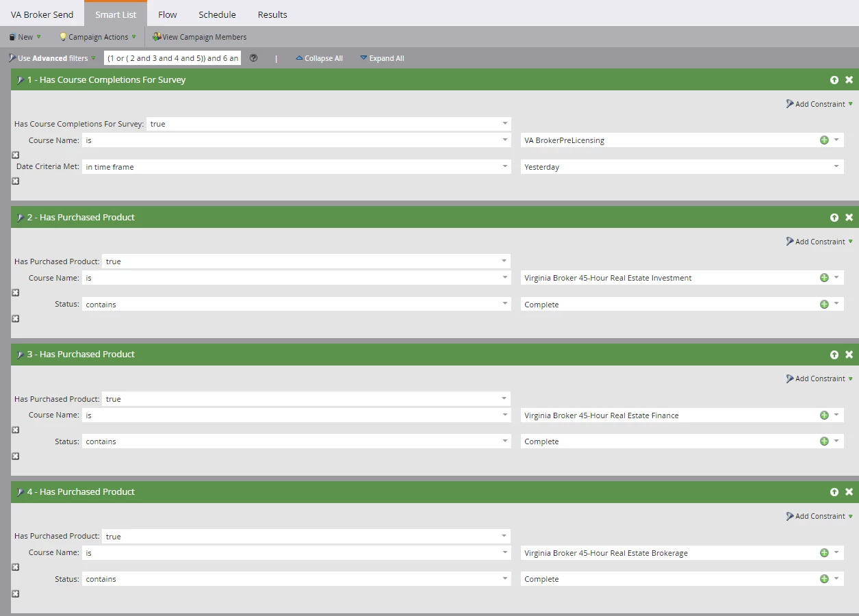The image size is (859, 616).
Task: Switch to VA Broker Send tab
Action: coord(42,14)
